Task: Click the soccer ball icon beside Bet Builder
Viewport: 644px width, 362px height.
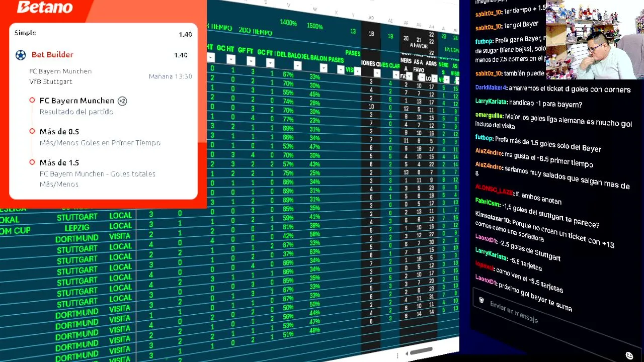Action: [x=21, y=55]
